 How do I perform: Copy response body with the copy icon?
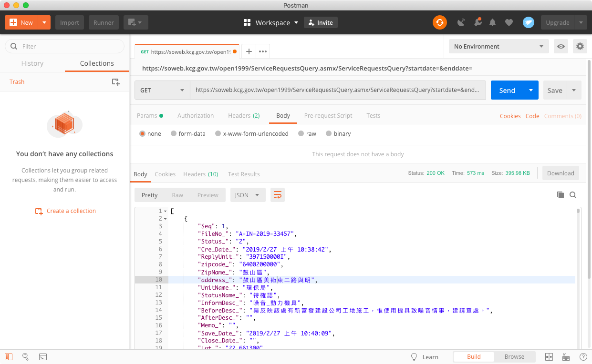(x=561, y=195)
